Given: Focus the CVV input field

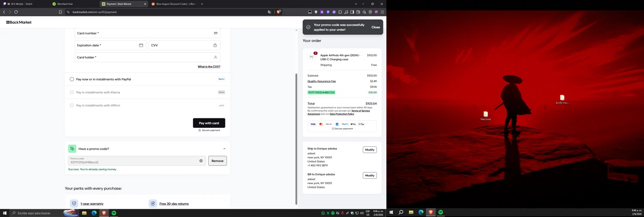Looking at the screenshot, I should coord(184,45).
